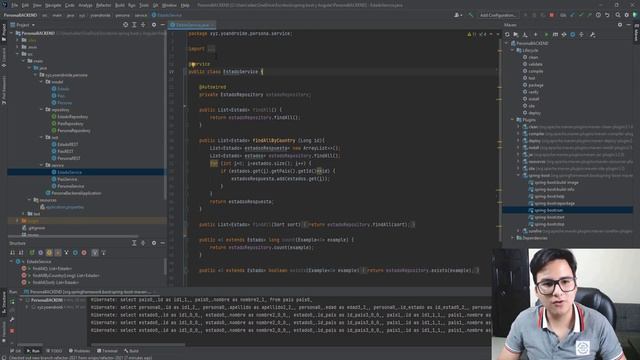
Task: Open Maven settings wrench icon
Action: (593, 35)
